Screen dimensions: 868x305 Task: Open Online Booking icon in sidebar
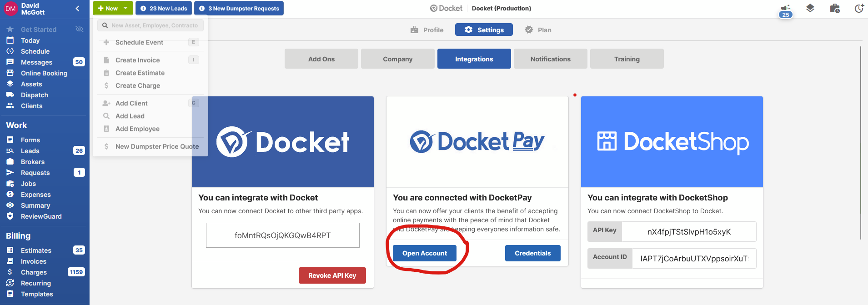(10, 73)
